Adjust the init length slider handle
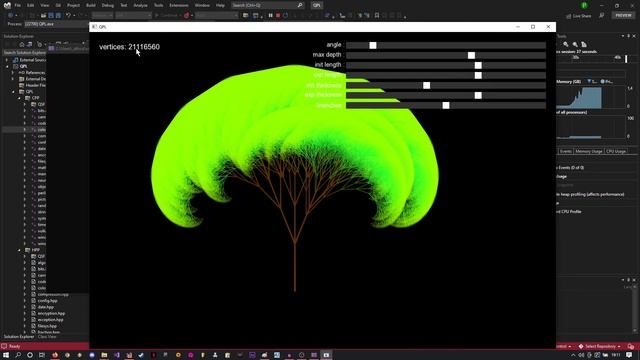This screenshot has height=360, width=640. pos(478,65)
